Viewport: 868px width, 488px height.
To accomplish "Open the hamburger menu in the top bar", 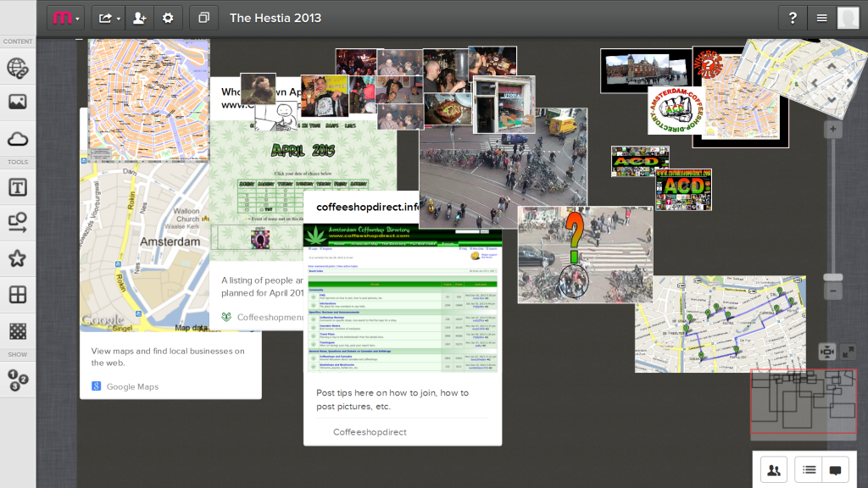I will coord(821,18).
